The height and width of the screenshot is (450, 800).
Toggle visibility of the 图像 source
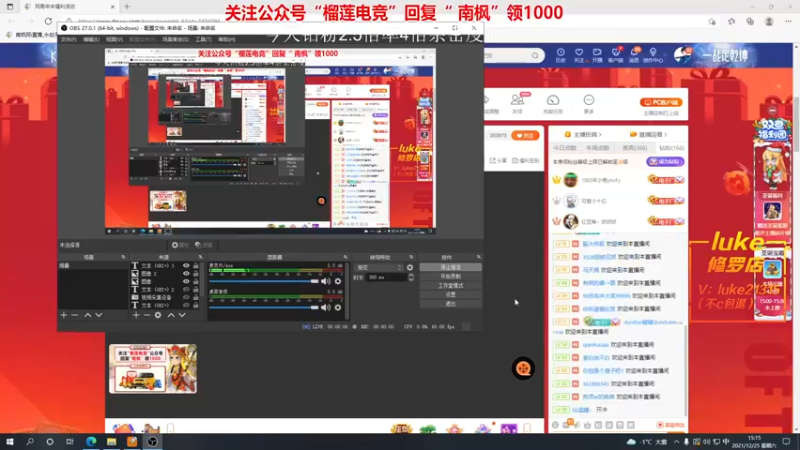tap(186, 281)
